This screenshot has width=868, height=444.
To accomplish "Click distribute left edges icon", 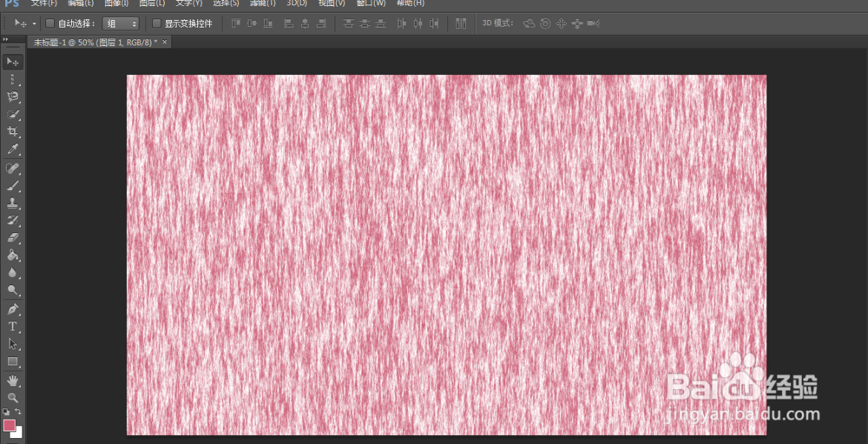I will click(x=402, y=23).
